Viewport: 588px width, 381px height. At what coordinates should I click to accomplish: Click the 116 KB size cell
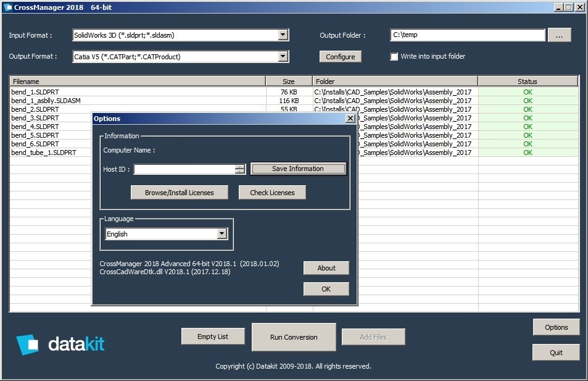[289, 101]
